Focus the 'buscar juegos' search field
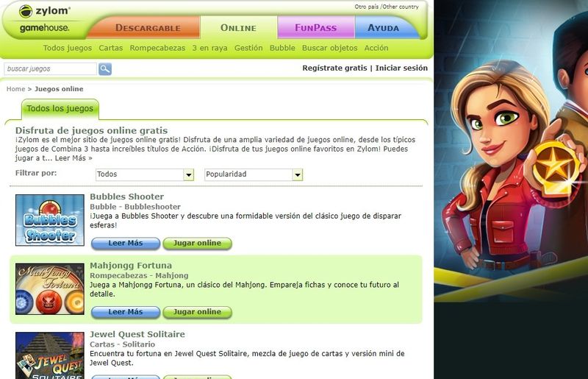 click(x=50, y=69)
